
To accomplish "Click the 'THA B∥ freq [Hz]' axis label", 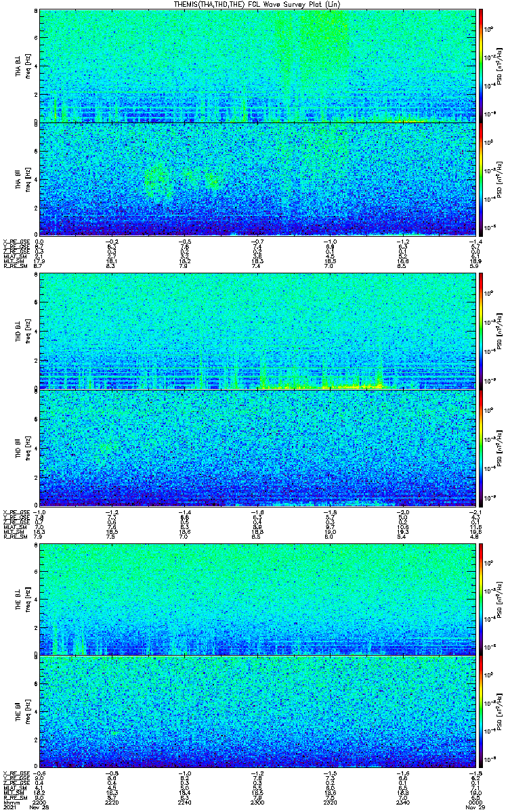I will (23, 179).
